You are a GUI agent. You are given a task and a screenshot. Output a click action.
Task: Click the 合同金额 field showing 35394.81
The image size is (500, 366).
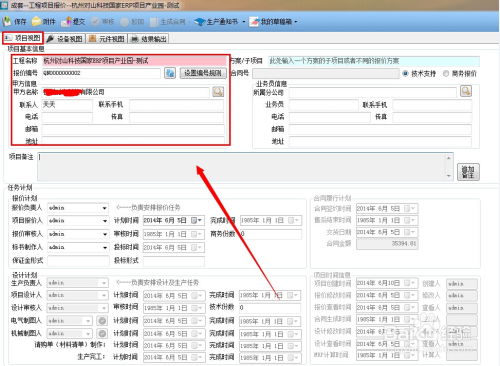(x=387, y=244)
